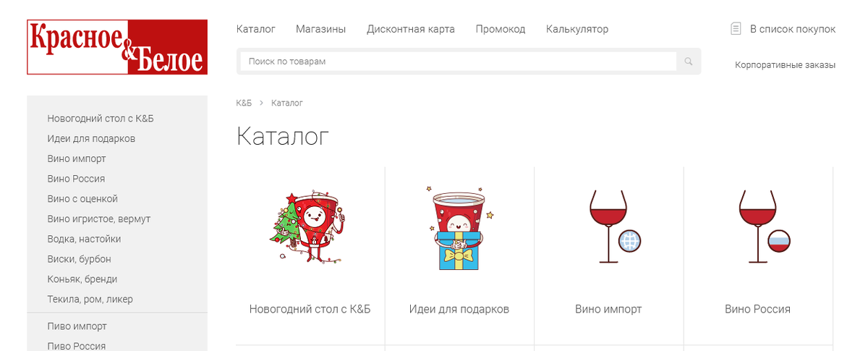
Task: Click the search magnifier icon
Action: (689, 62)
